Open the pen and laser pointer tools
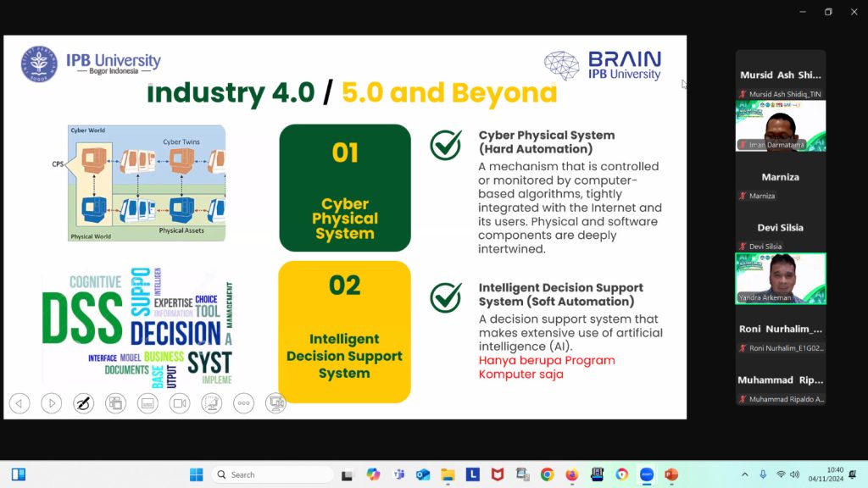This screenshot has height=488, width=868. [x=84, y=403]
